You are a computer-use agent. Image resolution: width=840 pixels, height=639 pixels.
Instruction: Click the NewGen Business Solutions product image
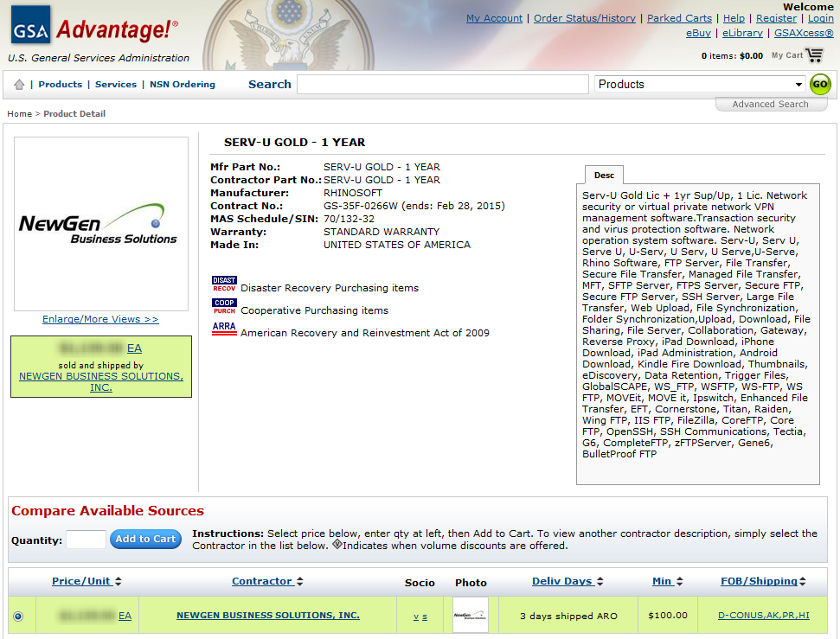tap(101, 224)
